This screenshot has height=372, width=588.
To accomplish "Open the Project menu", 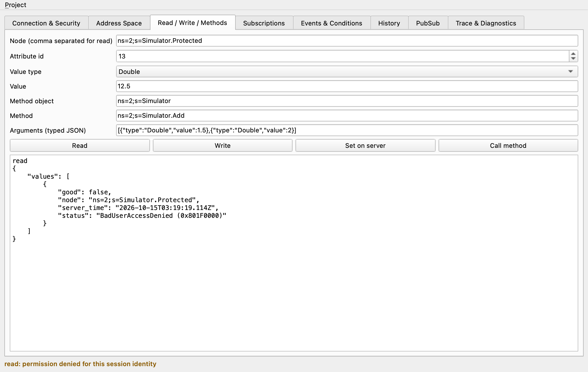I will (x=15, y=5).
